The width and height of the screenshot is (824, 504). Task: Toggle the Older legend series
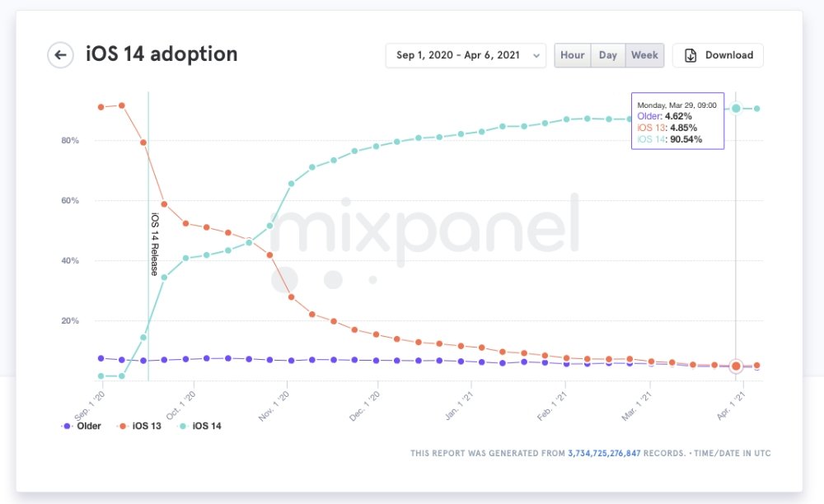(88, 426)
